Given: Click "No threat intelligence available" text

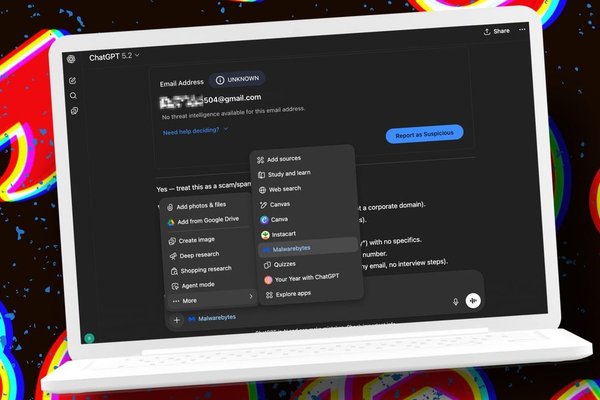Looking at the screenshot, I should click(233, 113).
